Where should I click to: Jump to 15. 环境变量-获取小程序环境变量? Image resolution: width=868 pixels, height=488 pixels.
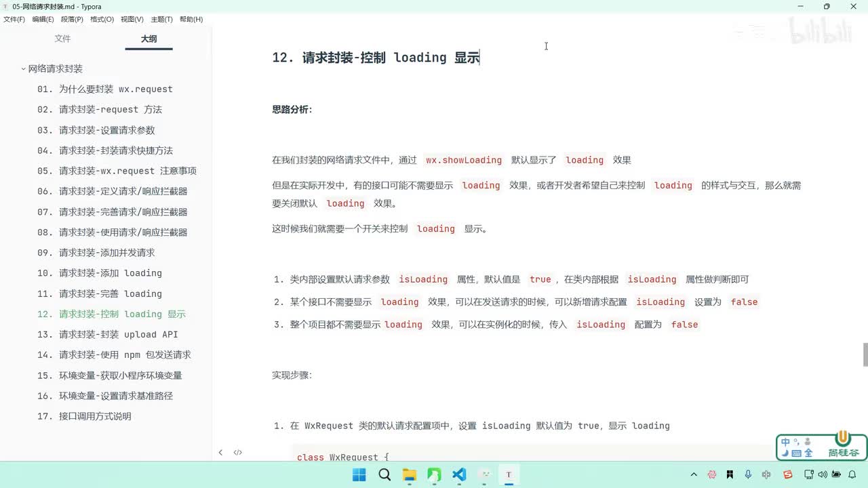pyautogui.click(x=110, y=375)
